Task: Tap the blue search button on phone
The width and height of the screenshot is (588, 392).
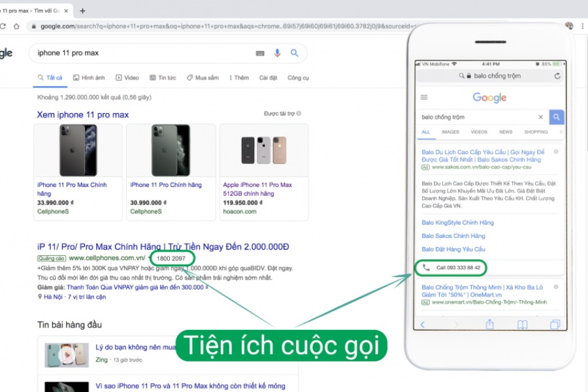Action: tap(557, 117)
